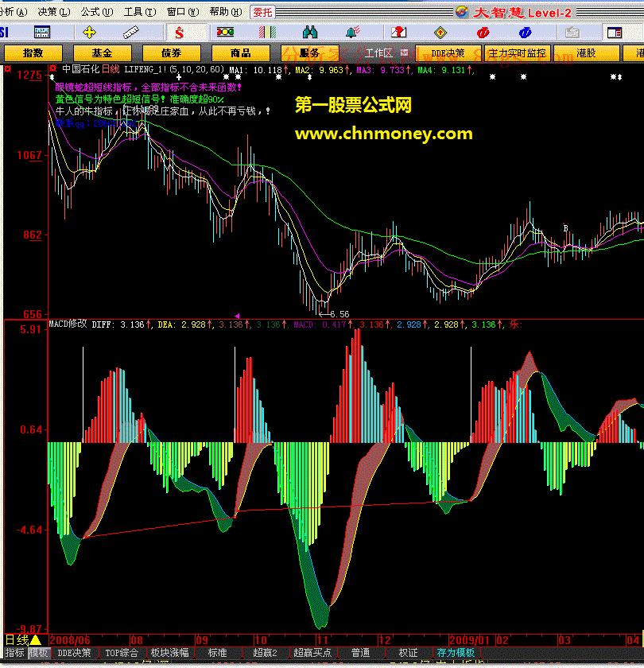Switch to the 指标 bottom tab
Screen dimensions: 644x668
point(15,653)
